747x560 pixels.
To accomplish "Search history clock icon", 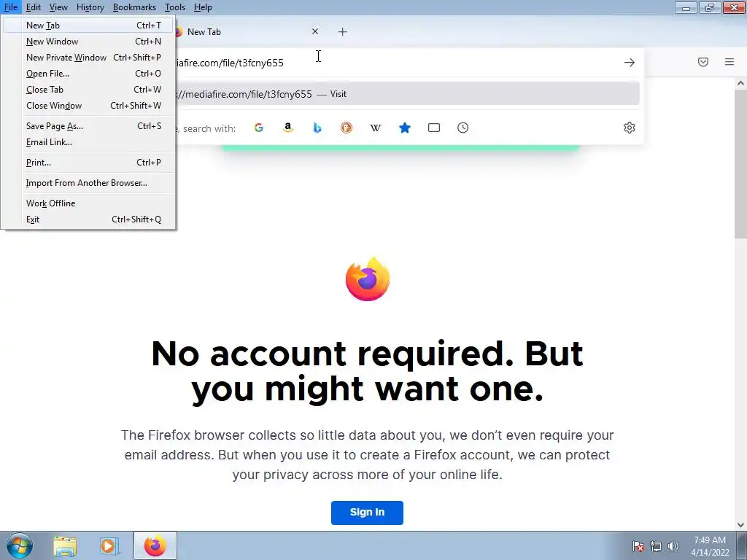I will coord(463,128).
